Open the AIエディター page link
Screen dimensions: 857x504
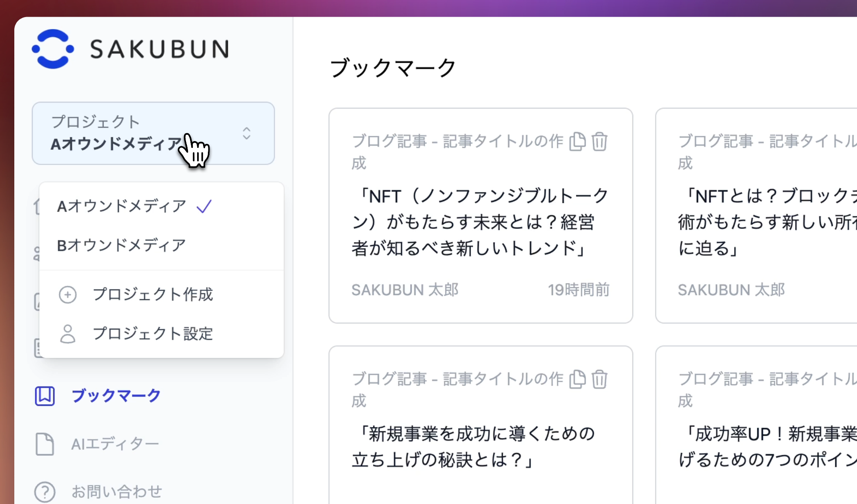coord(115,444)
